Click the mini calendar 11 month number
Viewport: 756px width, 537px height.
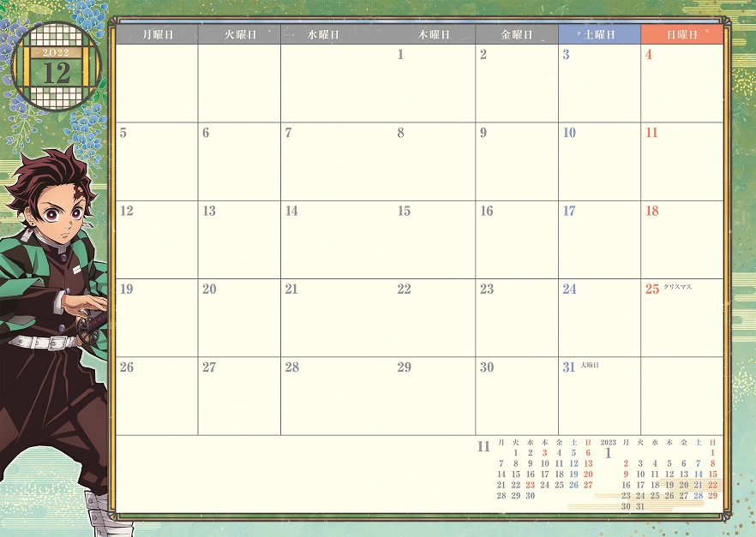[x=483, y=446]
